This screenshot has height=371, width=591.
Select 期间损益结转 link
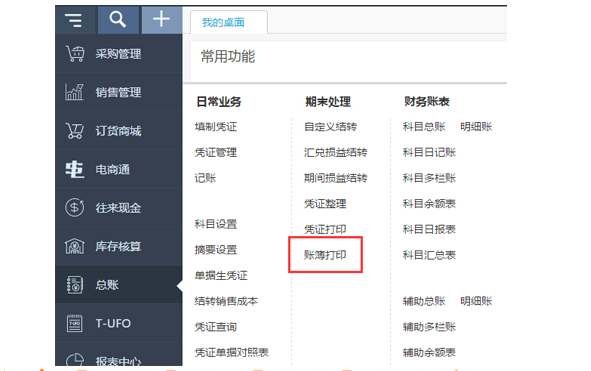pyautogui.click(x=335, y=178)
